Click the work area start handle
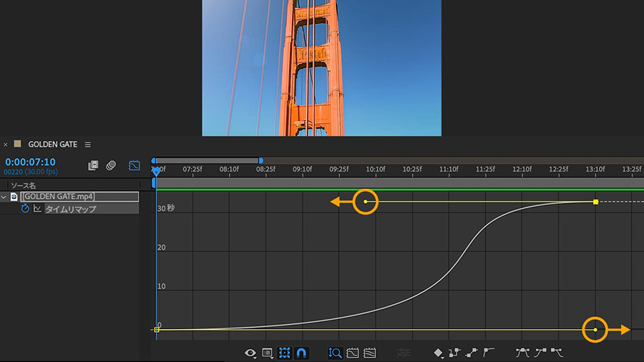The width and height of the screenshot is (644, 362). 154,182
